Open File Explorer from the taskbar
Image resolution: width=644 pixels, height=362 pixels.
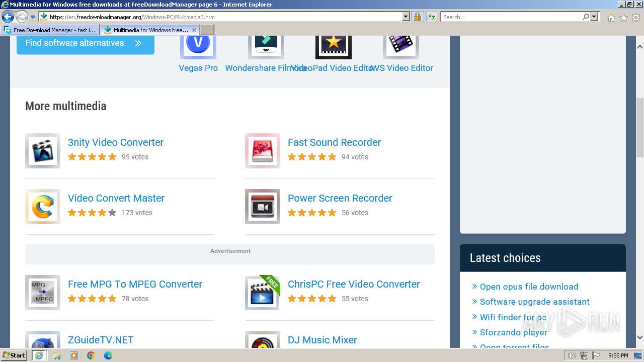pyautogui.click(x=57, y=355)
